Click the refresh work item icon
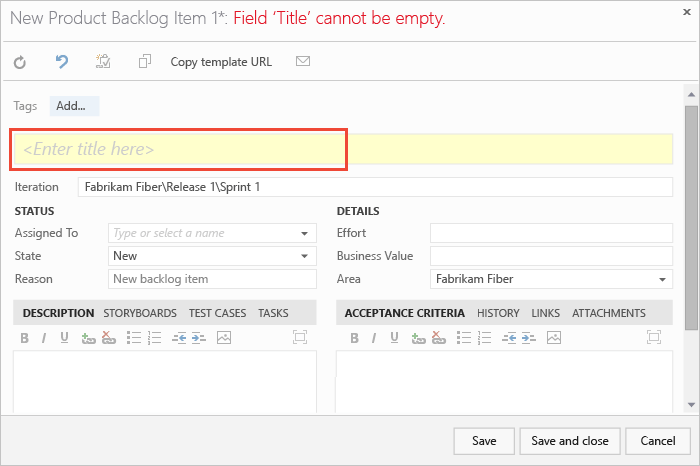Viewport: 700px width, 466px height. point(20,62)
